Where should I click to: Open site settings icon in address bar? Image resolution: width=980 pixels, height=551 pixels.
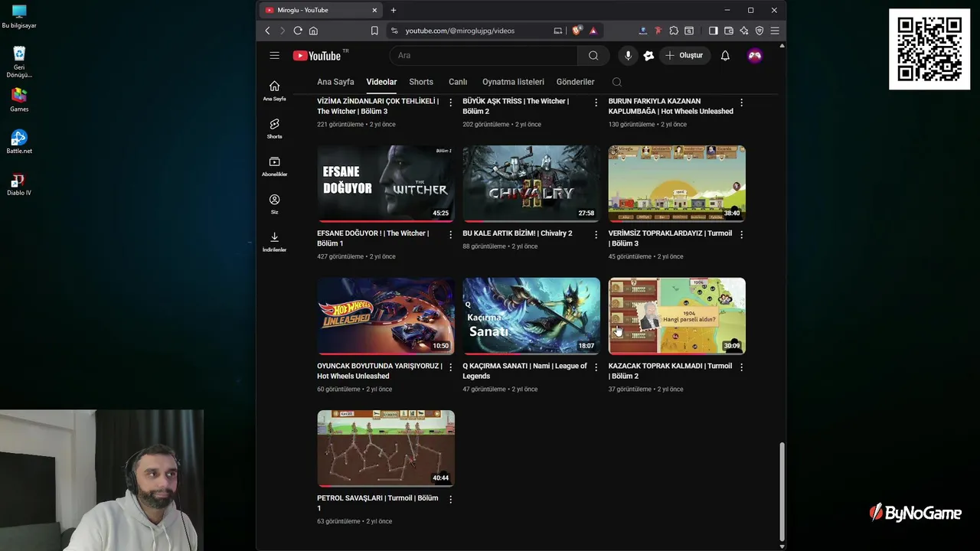coord(394,31)
